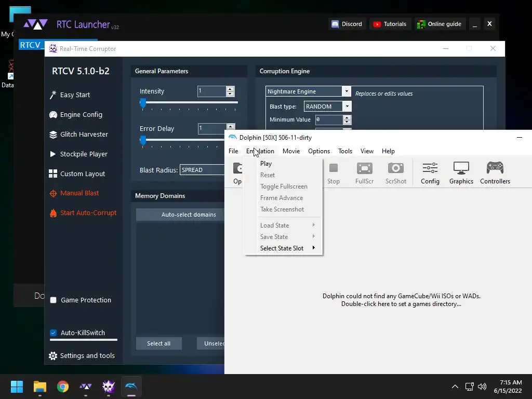Image resolution: width=532 pixels, height=399 pixels.
Task: Show hidden system tray icons
Action: click(455, 387)
